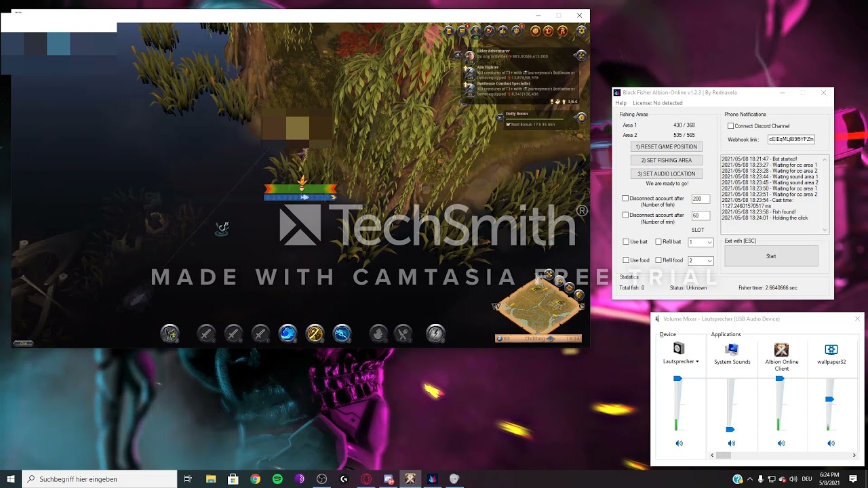Click the mount slot icon on the action bar
The height and width of the screenshot is (488, 868).
[170, 333]
